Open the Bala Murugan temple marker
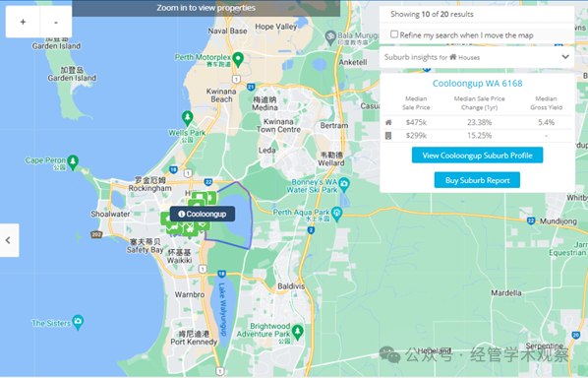 pos(330,36)
